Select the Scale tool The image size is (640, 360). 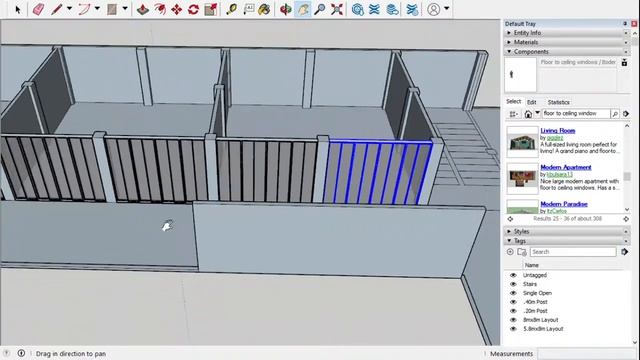[x=211, y=9]
